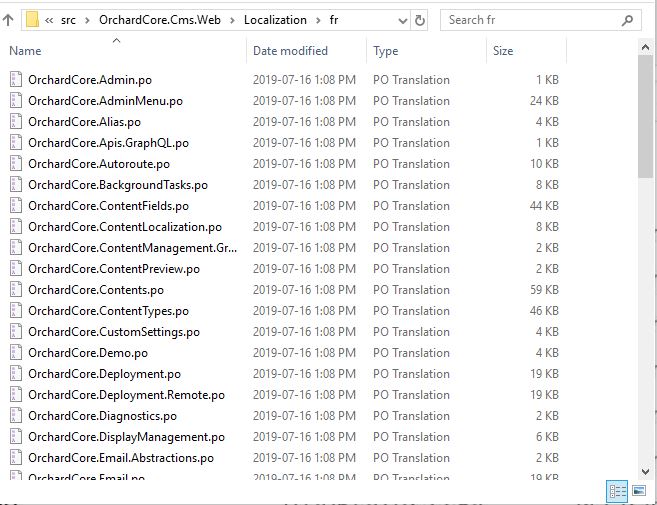Screen dimensions: 657x505
Task: Select OrchardCore.DisplayManagement.po file icon
Action: click(16, 436)
